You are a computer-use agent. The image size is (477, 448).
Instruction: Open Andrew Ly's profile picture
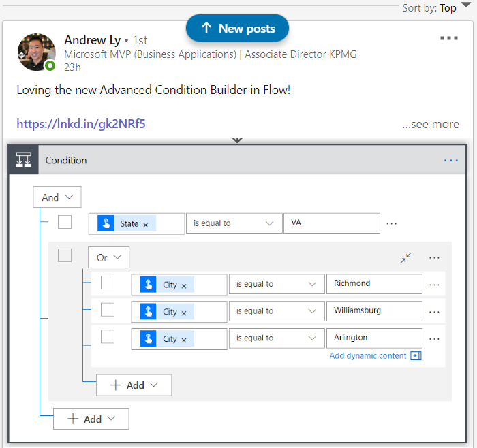[x=37, y=52]
